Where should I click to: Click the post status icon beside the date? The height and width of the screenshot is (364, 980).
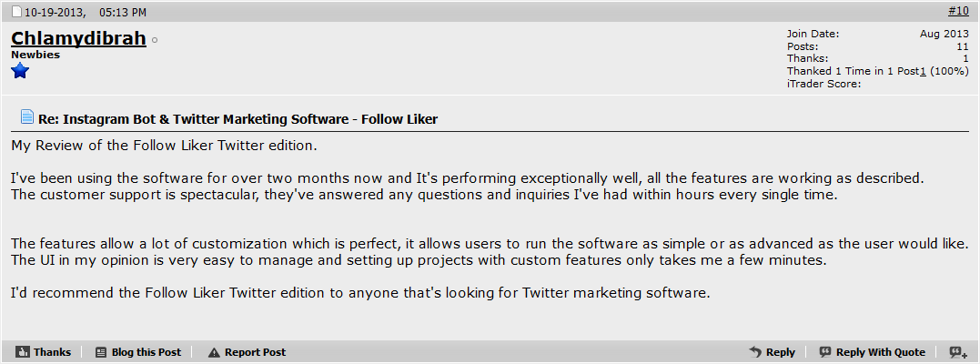click(x=17, y=12)
